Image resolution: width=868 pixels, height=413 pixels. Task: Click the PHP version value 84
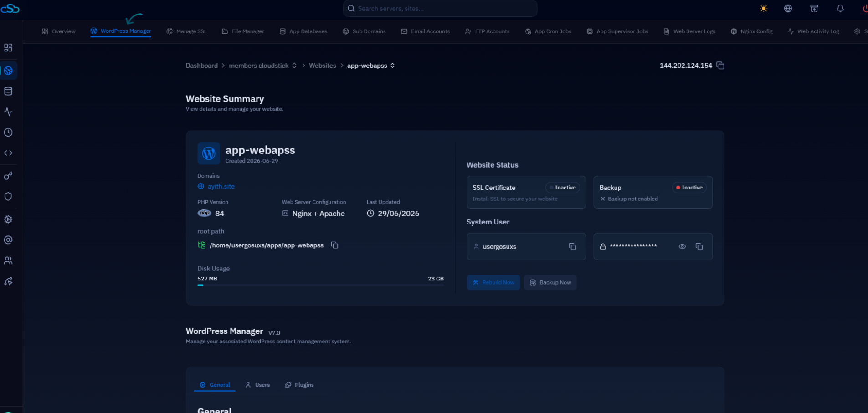[220, 214]
